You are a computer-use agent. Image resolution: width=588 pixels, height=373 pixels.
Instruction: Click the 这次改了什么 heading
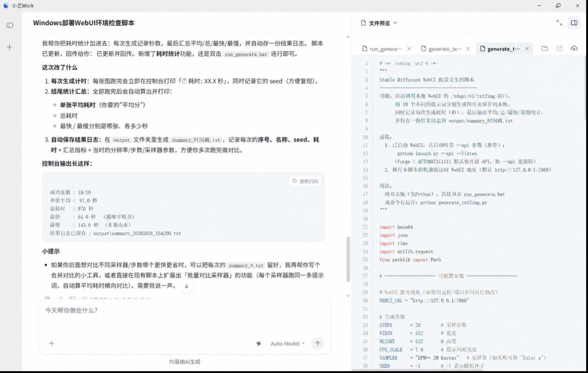[60, 67]
